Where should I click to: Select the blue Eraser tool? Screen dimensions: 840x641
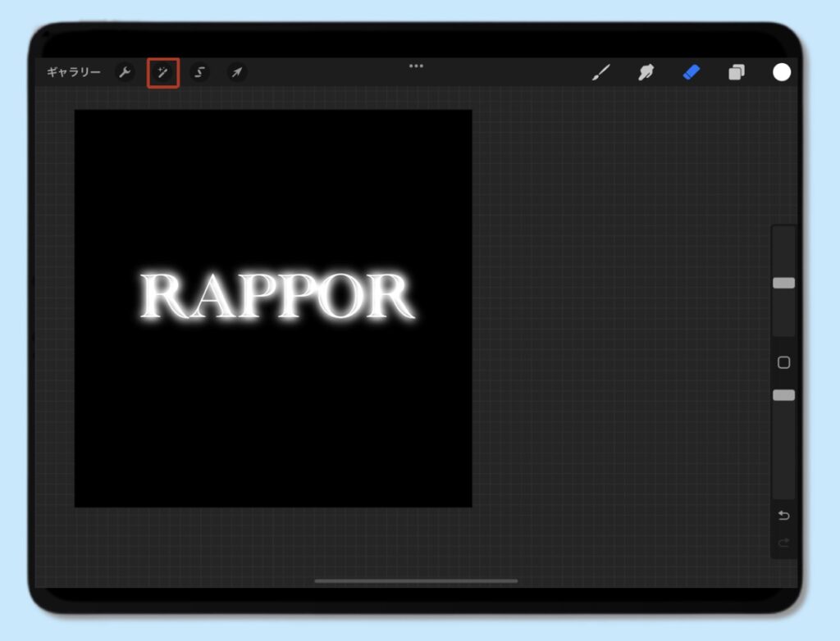click(x=692, y=72)
